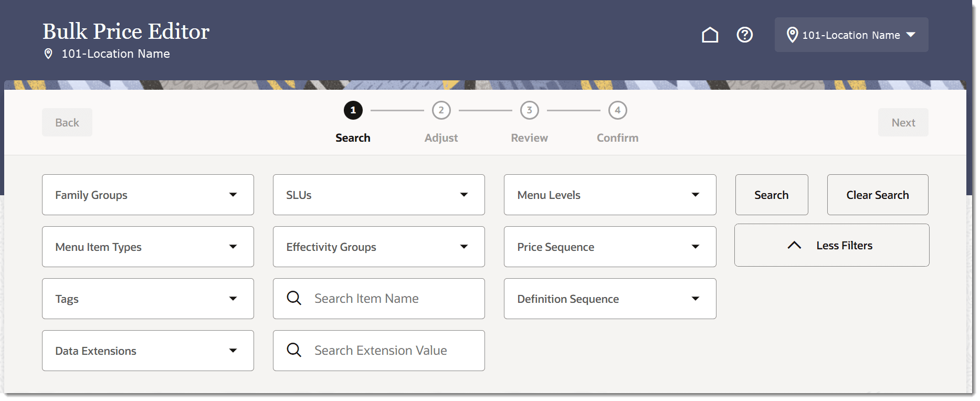Go to step 2 Adjust
This screenshot has width=980, height=401.
pos(441,110)
